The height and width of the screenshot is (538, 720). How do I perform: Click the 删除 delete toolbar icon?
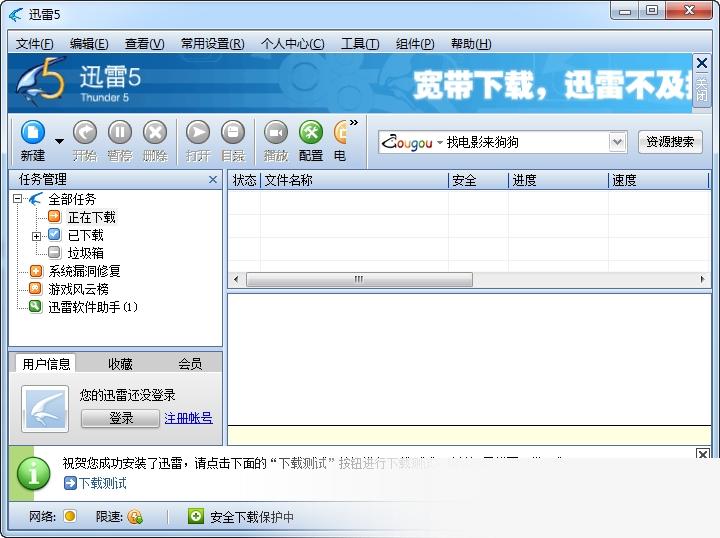pyautogui.click(x=155, y=133)
